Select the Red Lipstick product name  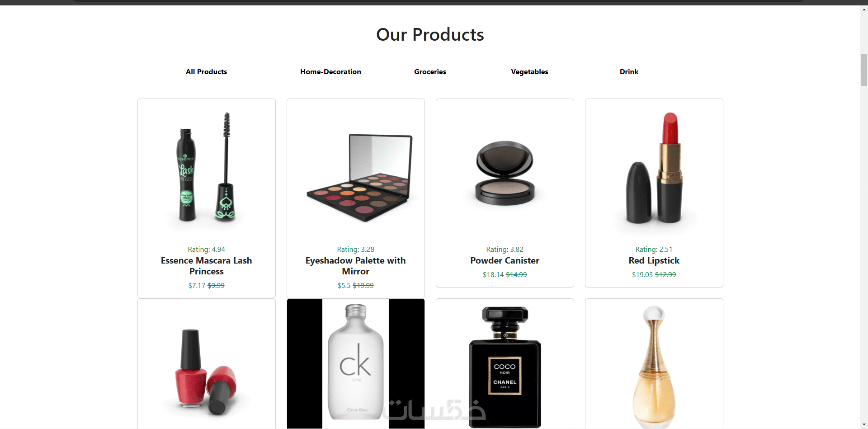(x=654, y=260)
